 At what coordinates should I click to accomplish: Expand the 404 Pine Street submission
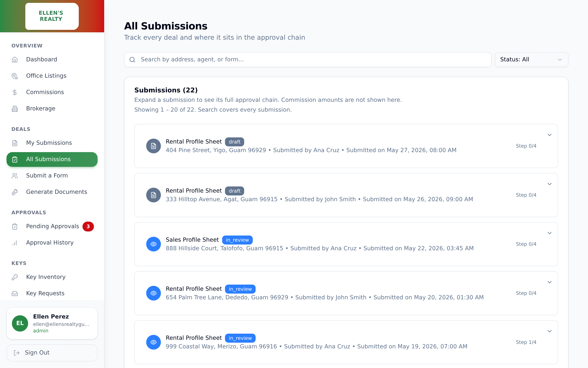(549, 135)
